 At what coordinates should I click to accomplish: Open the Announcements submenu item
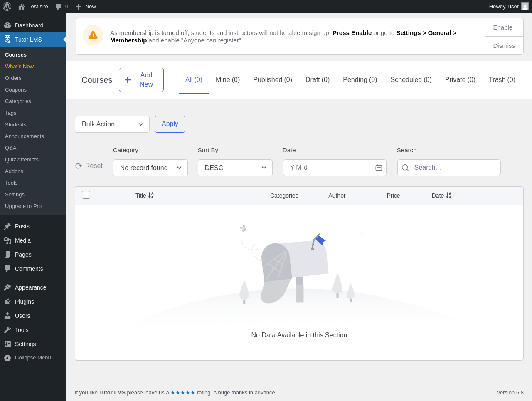[25, 136]
